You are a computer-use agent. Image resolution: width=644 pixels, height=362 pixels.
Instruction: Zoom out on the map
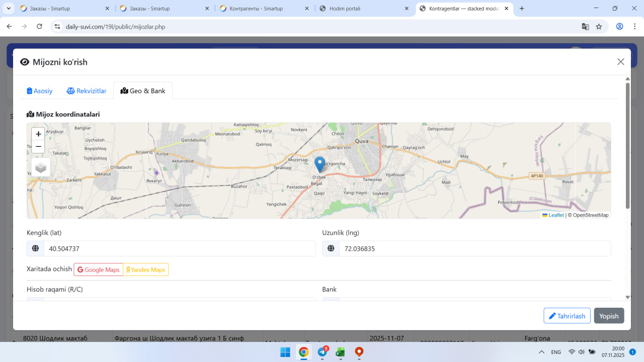(38, 147)
